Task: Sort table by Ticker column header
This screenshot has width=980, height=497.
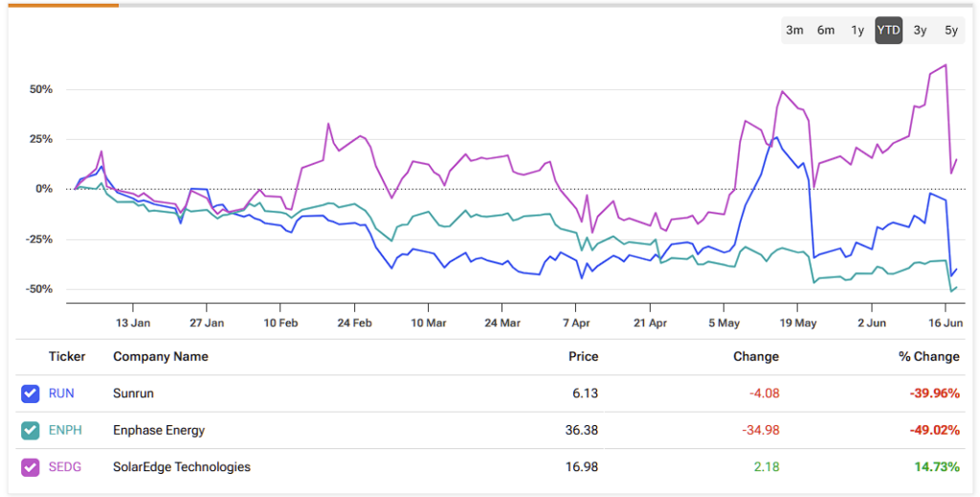Action: pos(67,357)
